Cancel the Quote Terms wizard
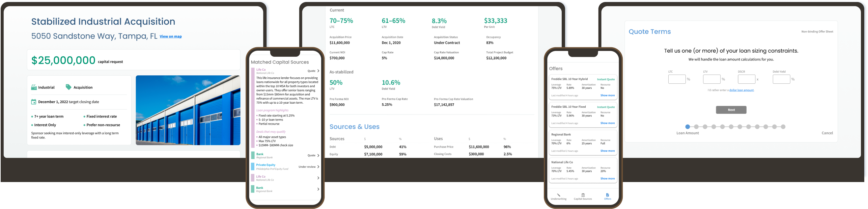The width and height of the screenshot is (868, 209). [x=827, y=133]
